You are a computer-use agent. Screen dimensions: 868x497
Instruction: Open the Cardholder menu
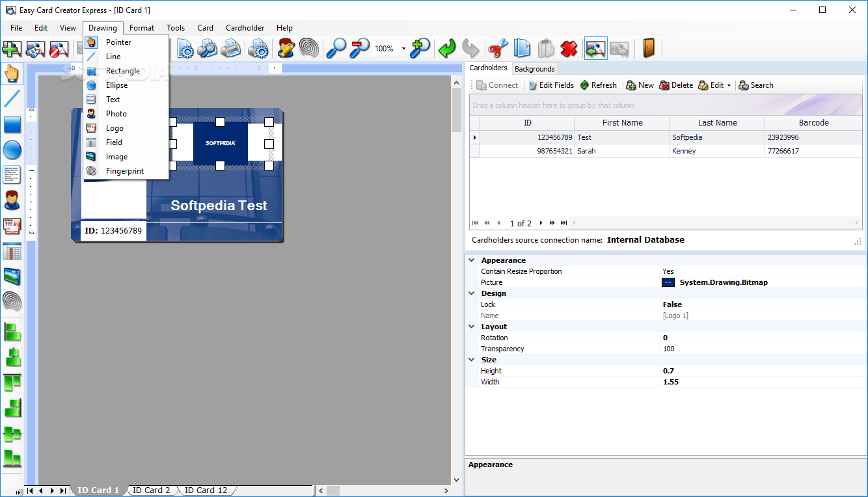[x=245, y=28]
